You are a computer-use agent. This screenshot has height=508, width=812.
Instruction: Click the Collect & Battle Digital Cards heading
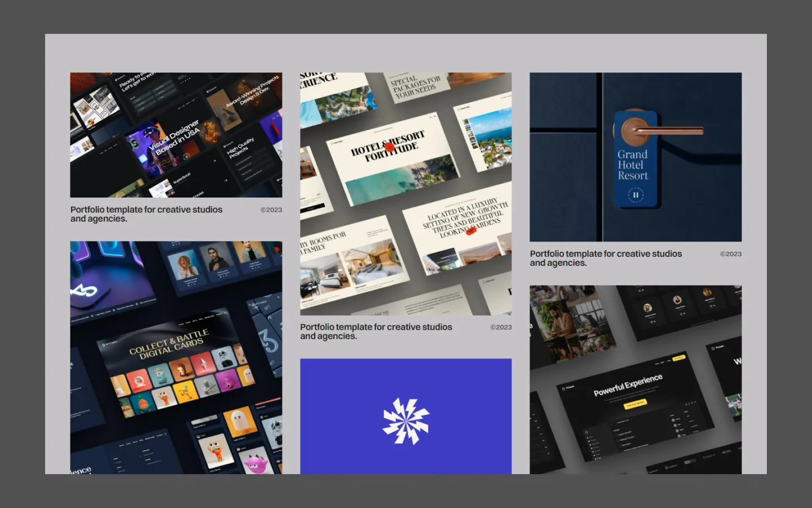click(169, 344)
